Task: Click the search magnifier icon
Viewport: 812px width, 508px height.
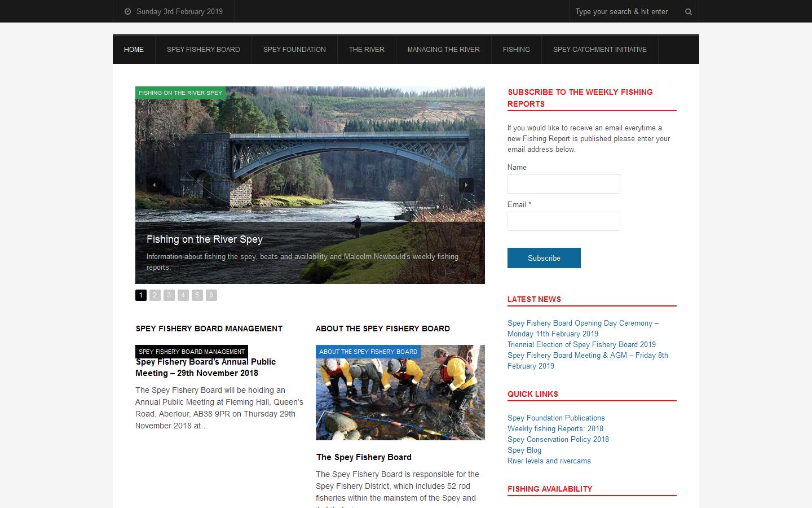Action: tap(688, 11)
